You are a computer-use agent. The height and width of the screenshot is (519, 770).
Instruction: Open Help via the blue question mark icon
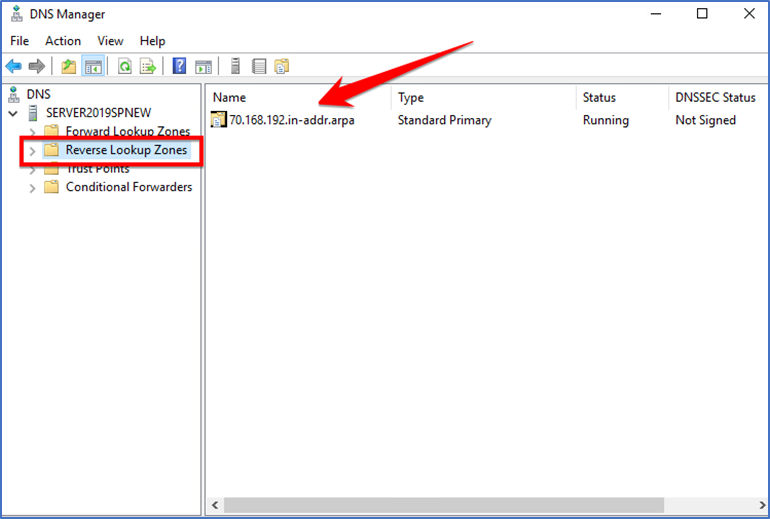pos(179,66)
